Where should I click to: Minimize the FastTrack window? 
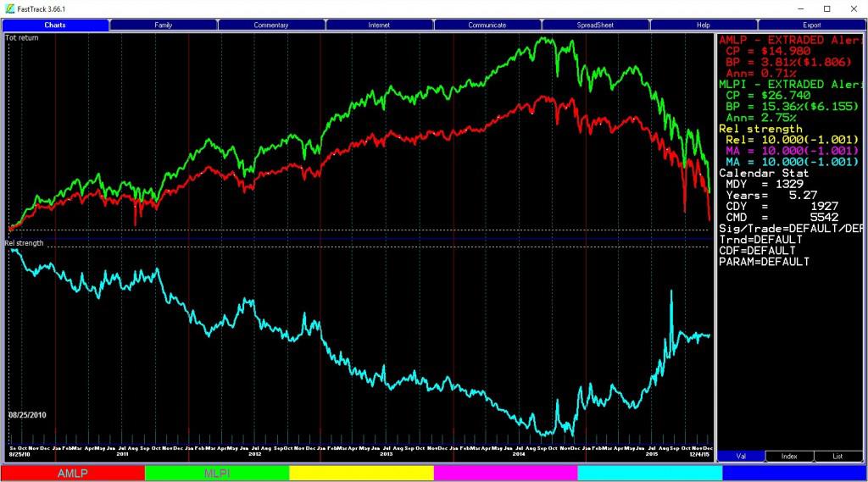tap(800, 8)
